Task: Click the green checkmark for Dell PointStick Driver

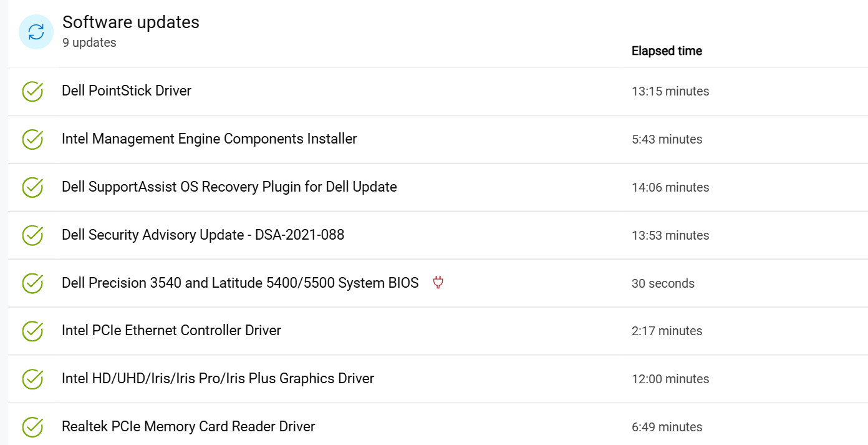Action: (32, 91)
